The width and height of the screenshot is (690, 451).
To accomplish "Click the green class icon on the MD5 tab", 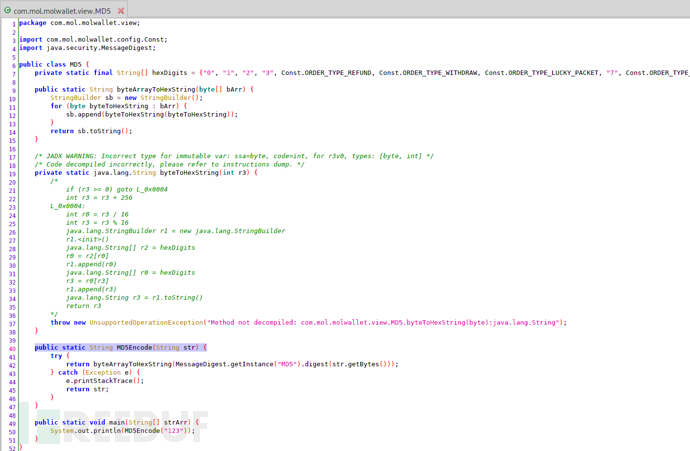I will click(7, 10).
